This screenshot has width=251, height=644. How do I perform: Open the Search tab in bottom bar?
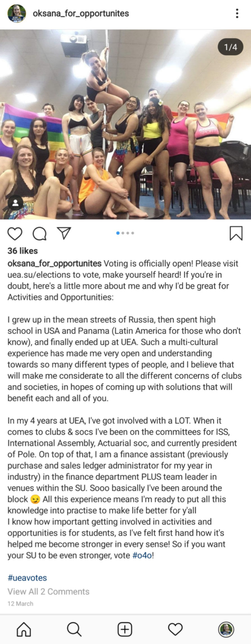coord(74,629)
